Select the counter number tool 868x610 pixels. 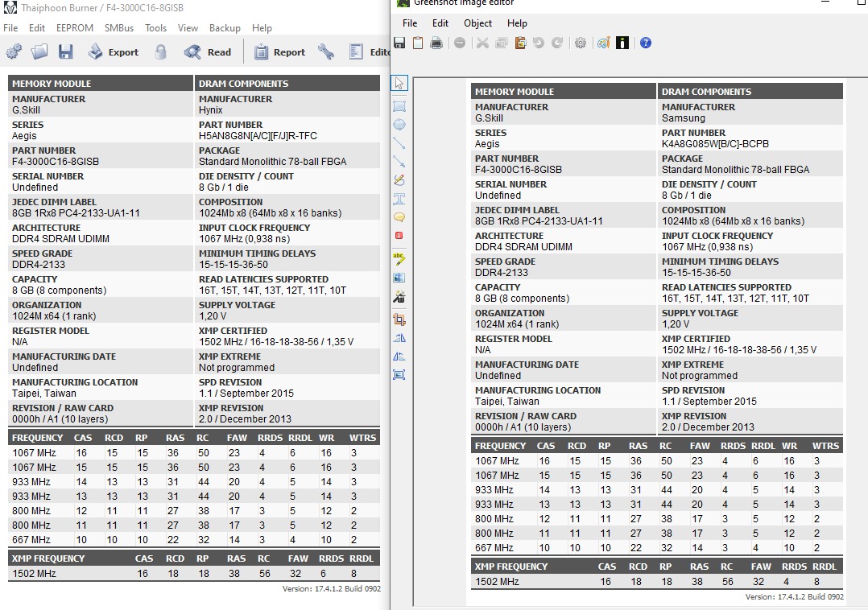pyautogui.click(x=399, y=236)
